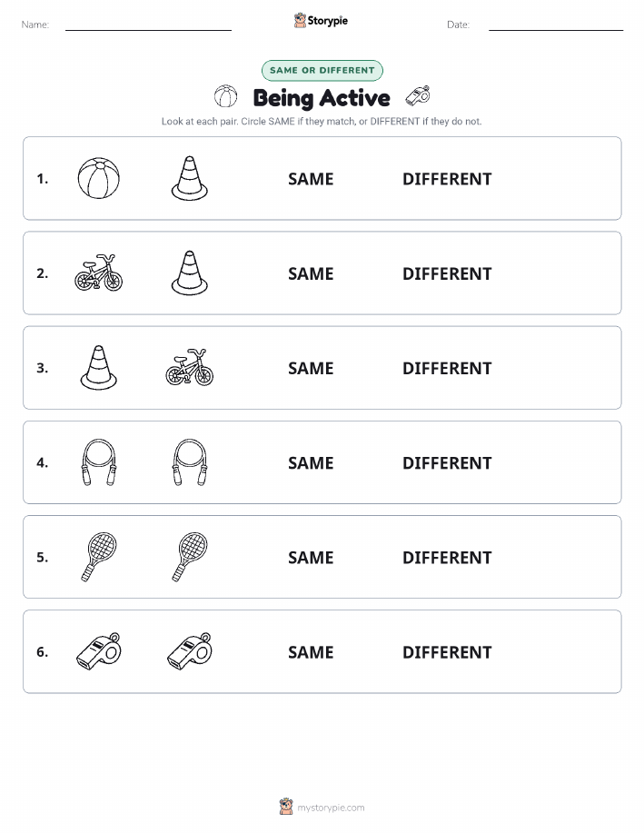
Task: Click the Name line field
Action: point(148,25)
